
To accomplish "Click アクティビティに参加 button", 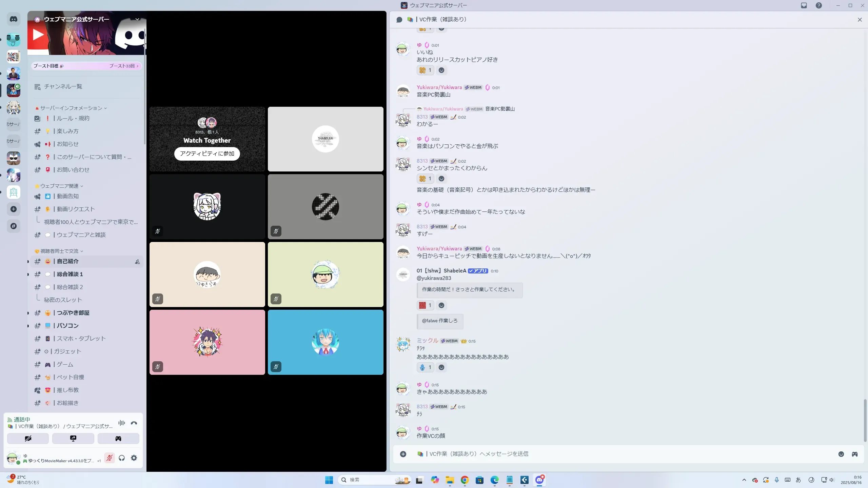I will [207, 154].
